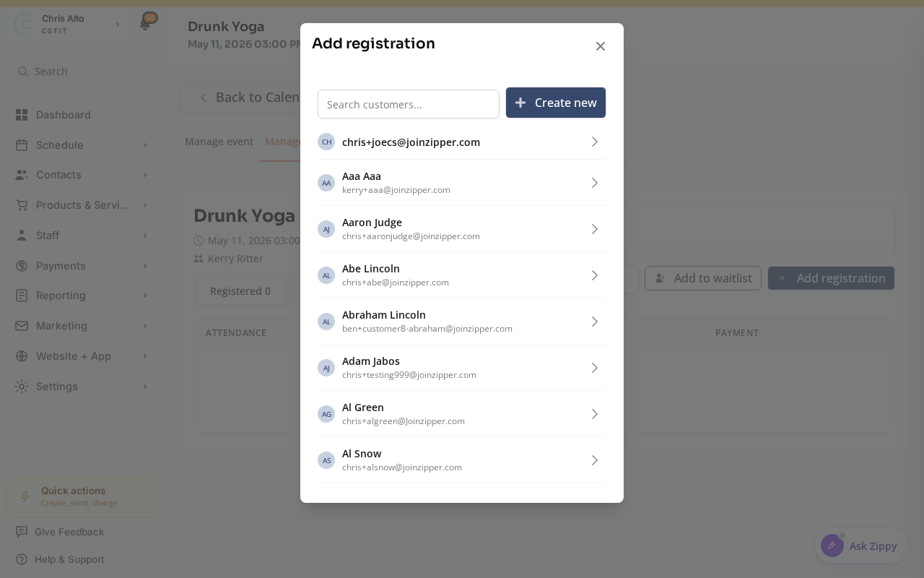Click the Create new button

(556, 103)
